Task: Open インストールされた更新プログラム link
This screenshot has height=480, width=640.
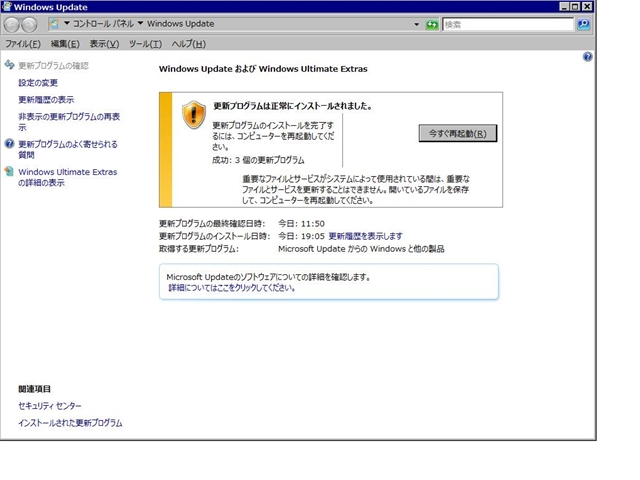Action: click(x=70, y=423)
